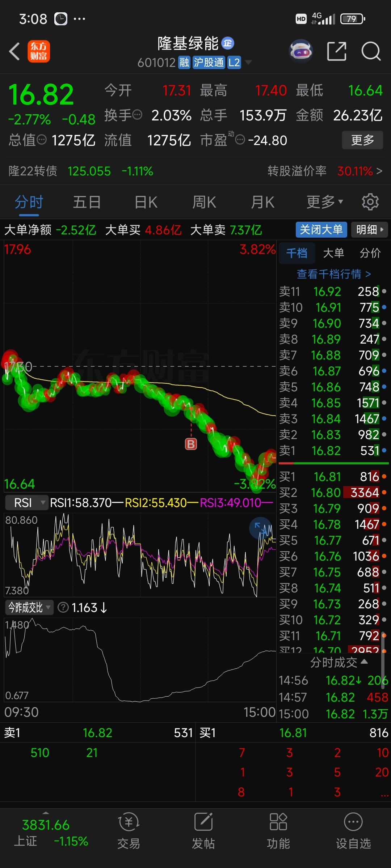The width and height of the screenshot is (391, 868).
Task: Tap the 14:57 16.82 458 trade row
Action: tap(333, 697)
